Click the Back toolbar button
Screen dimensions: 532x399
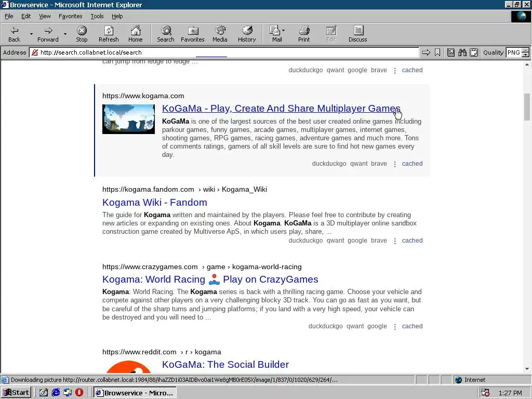(x=14, y=34)
